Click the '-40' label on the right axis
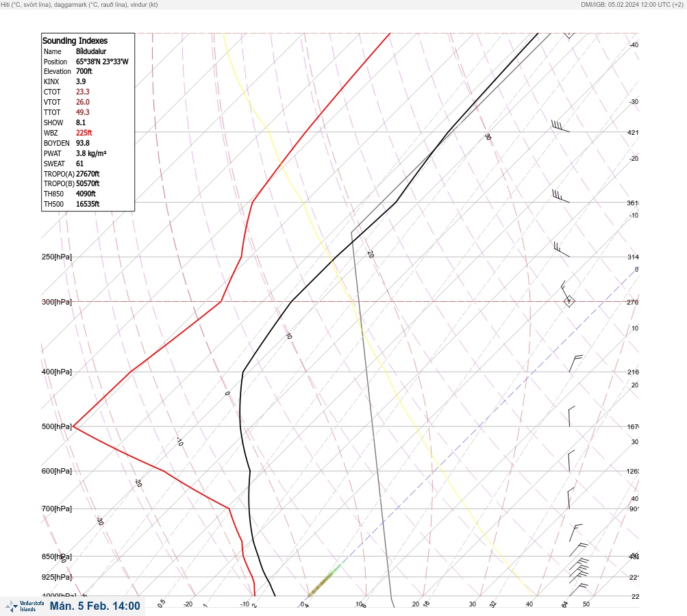687x616 pixels. click(634, 44)
